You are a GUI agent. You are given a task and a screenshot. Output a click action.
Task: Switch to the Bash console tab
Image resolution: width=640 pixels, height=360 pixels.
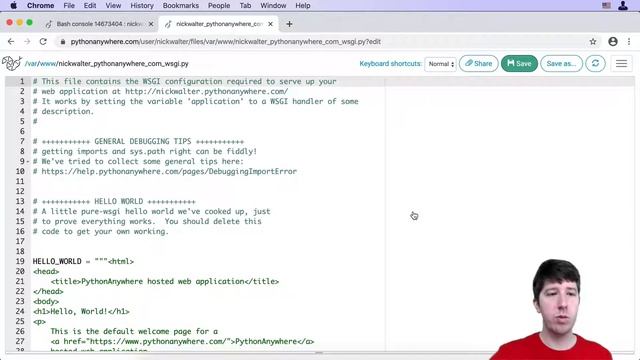pos(100,24)
